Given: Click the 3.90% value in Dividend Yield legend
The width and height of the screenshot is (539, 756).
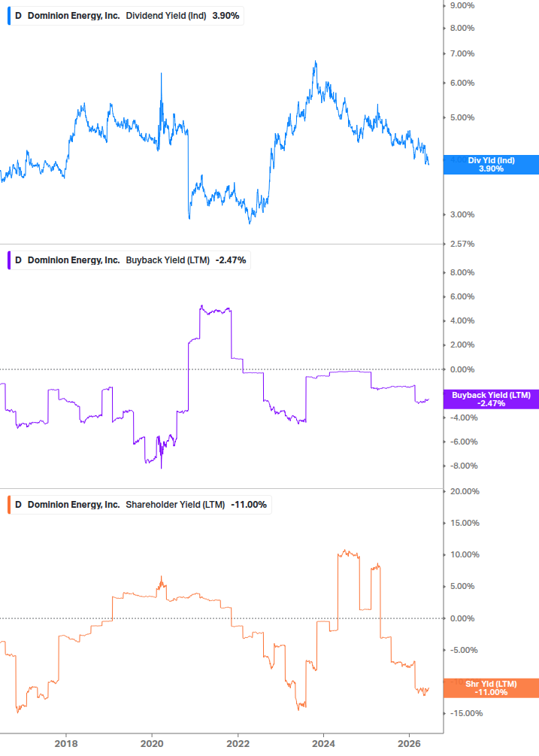Looking at the screenshot, I should 226,16.
